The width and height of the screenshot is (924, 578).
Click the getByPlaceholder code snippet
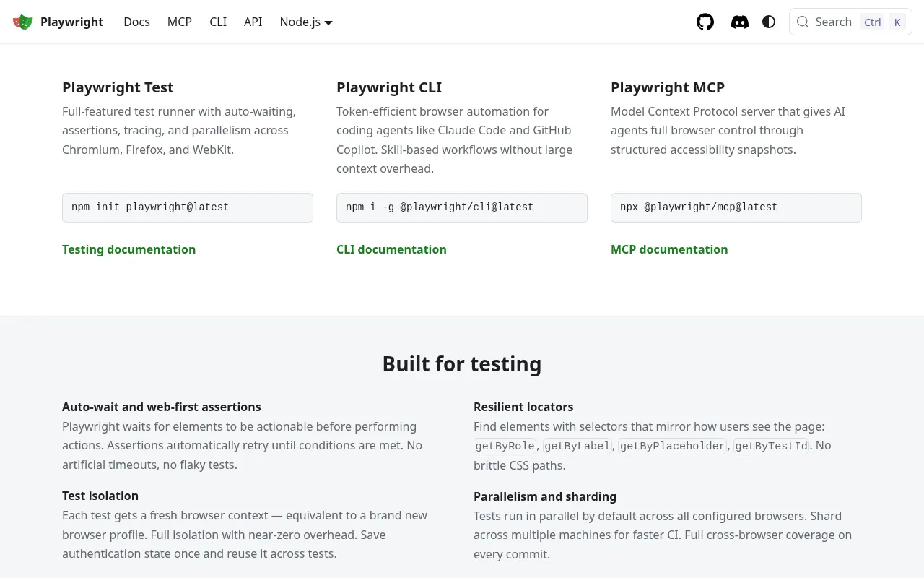(673, 446)
